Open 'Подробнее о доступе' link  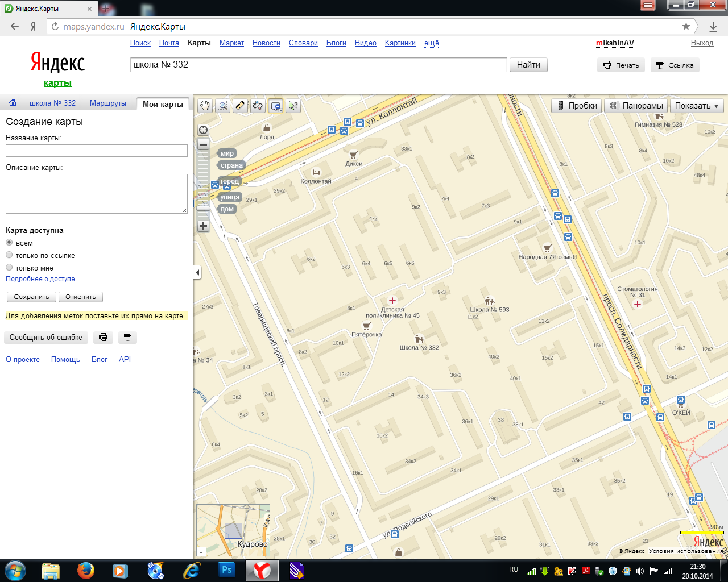40,279
